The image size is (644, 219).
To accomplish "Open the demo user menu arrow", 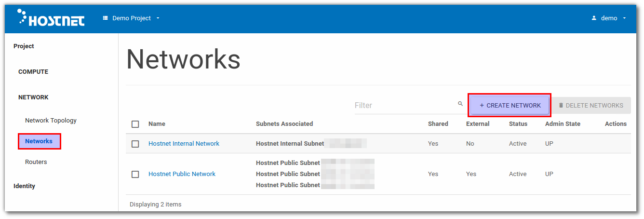I will click(624, 18).
